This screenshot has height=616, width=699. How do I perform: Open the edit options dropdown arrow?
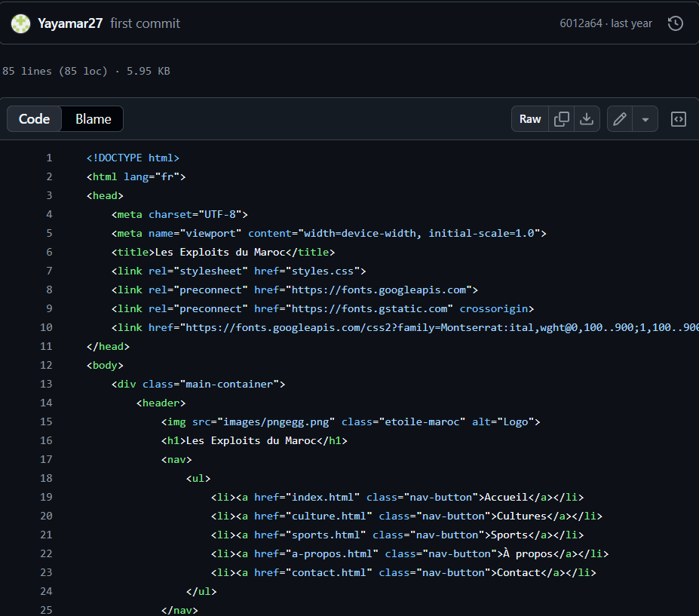point(645,118)
